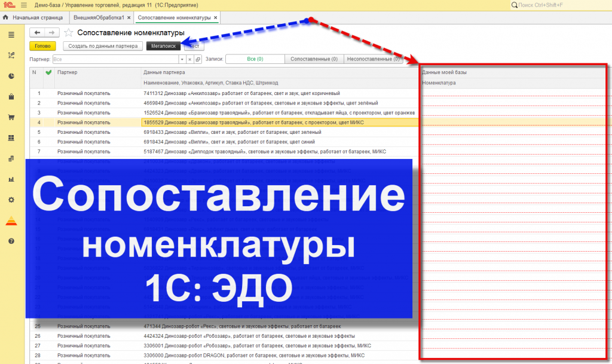Image resolution: width=612 pixels, height=364 pixels.
Task: Go forward with the right arrow button
Action: click(52, 33)
